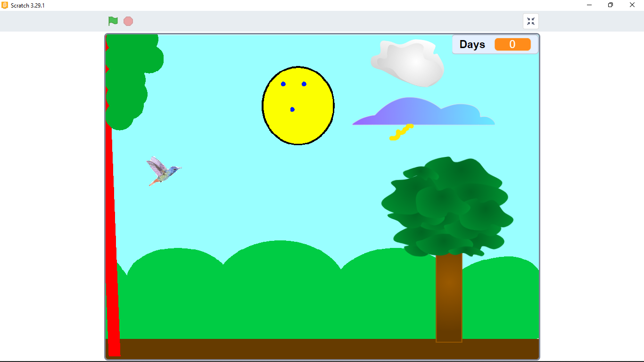This screenshot has width=644, height=362.
Task: Stop the project with the red stop sign
Action: click(x=128, y=21)
